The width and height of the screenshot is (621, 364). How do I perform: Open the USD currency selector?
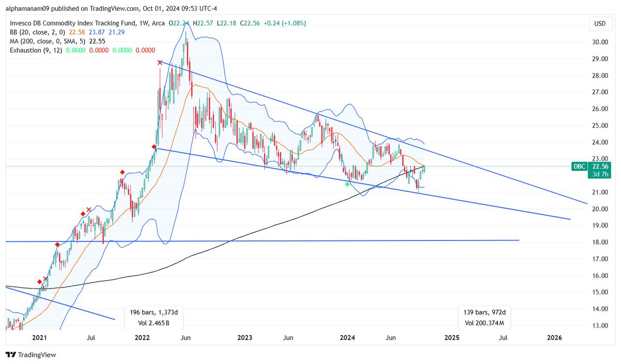pyautogui.click(x=600, y=23)
